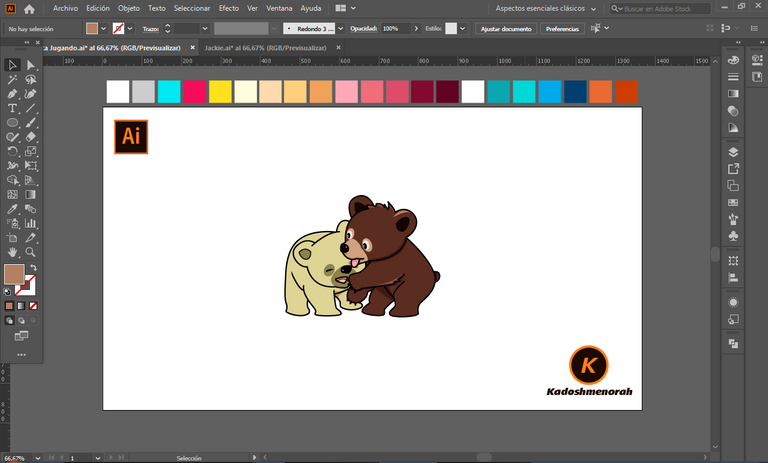
Task: Swap fill and stroke colors
Action: (33, 268)
